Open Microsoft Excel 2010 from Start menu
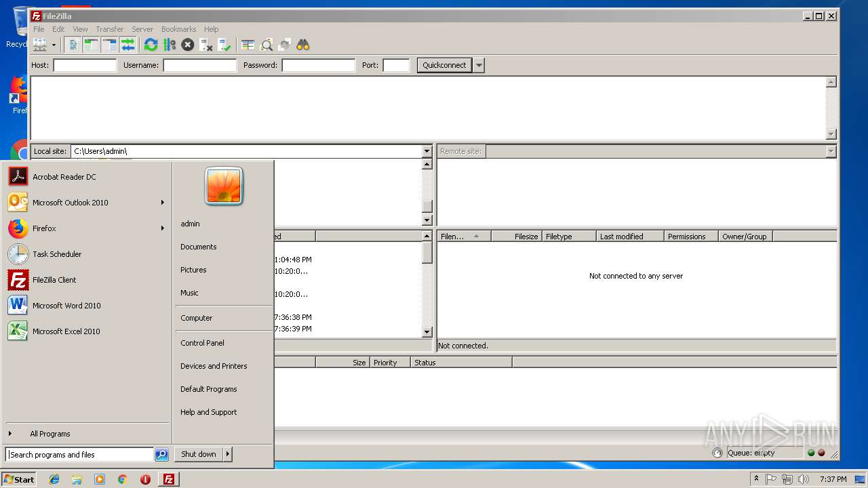Image resolution: width=868 pixels, height=488 pixels. tap(87, 331)
